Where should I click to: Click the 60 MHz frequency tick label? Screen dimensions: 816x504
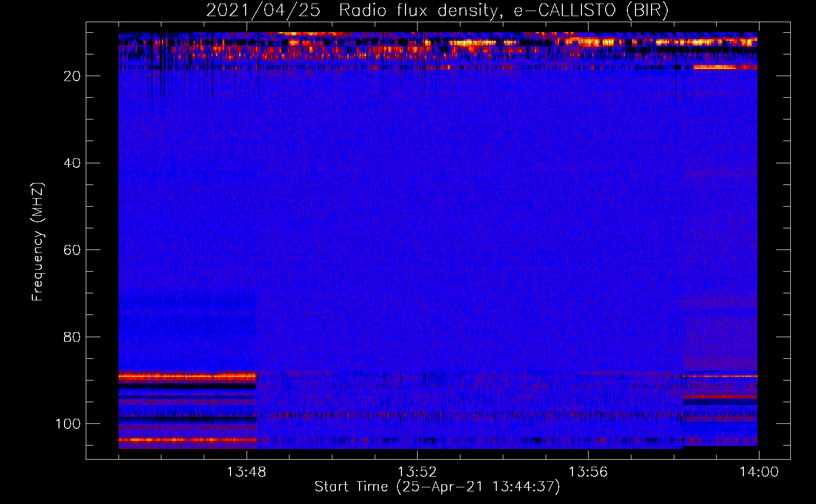[x=72, y=250]
